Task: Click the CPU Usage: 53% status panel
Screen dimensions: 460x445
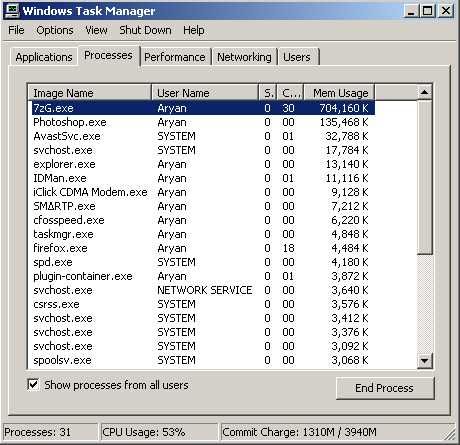Action: tap(159, 432)
